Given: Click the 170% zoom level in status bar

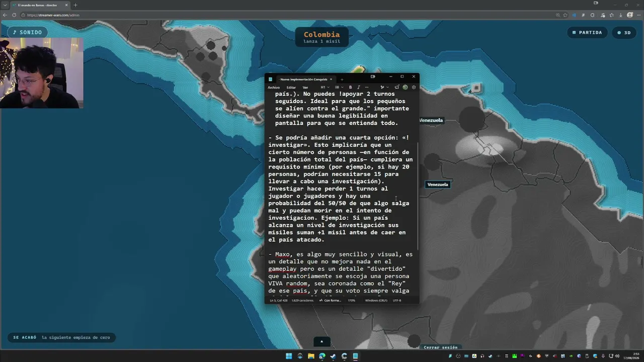Looking at the screenshot, I should point(352,300).
